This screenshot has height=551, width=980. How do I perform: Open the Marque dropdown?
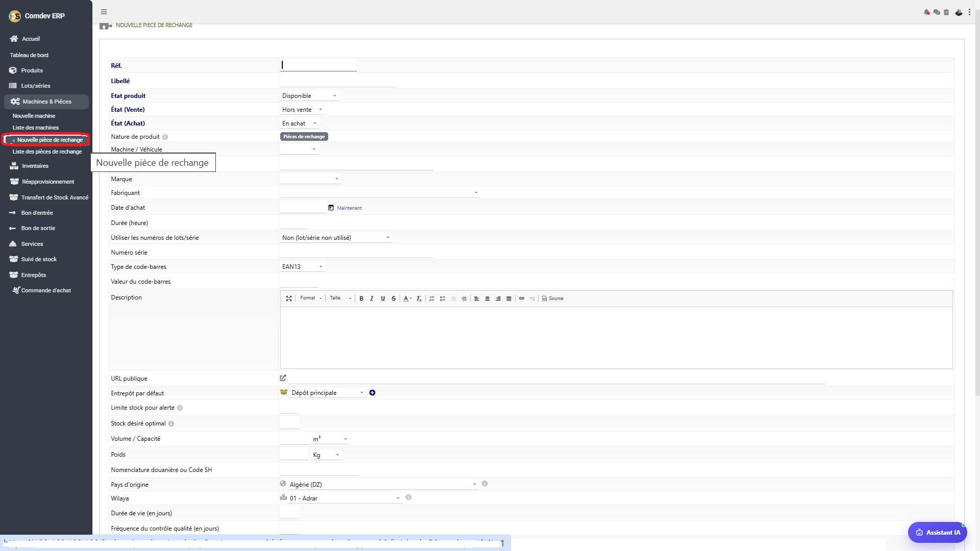[x=310, y=179]
